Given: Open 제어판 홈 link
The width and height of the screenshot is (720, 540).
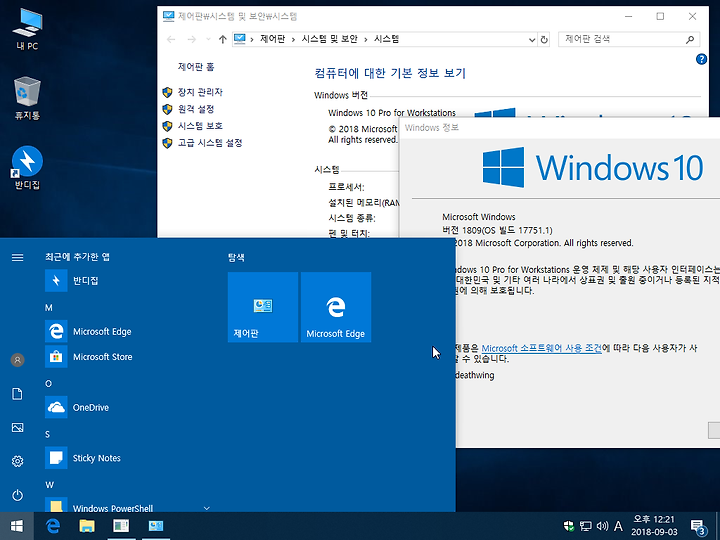Looking at the screenshot, I should point(196,67).
